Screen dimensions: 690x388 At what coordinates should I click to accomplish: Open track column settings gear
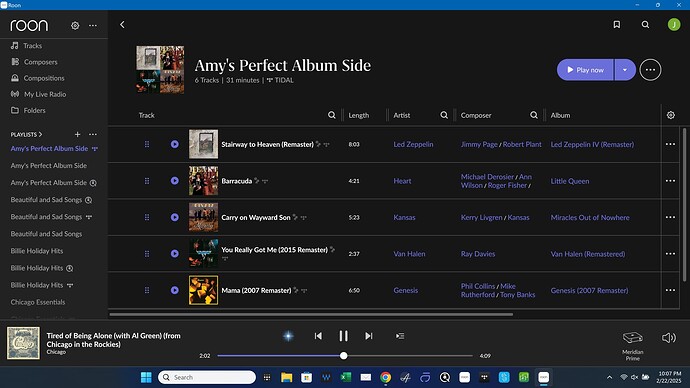(x=671, y=115)
